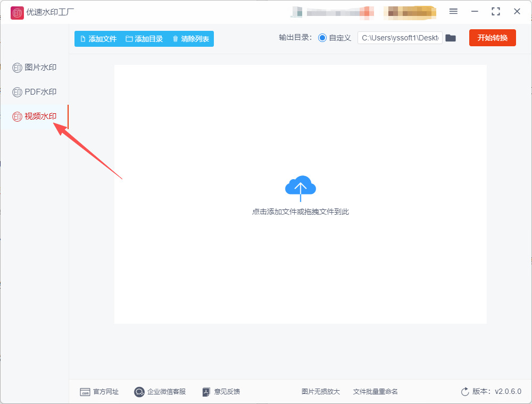Open the 意见反馈 link
Image resolution: width=532 pixels, height=404 pixels.
(x=221, y=392)
